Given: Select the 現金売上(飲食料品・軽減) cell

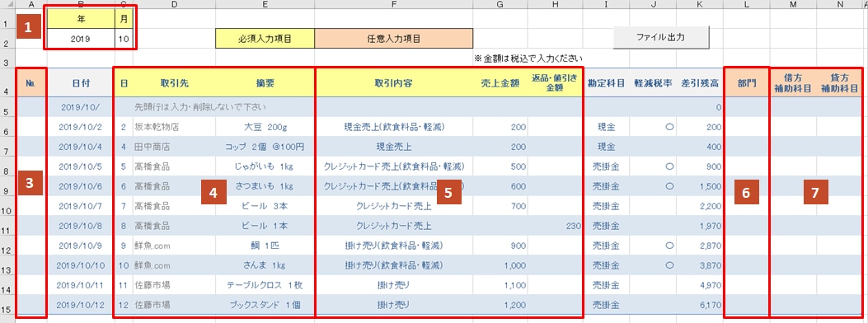Looking at the screenshot, I should click(x=393, y=127).
